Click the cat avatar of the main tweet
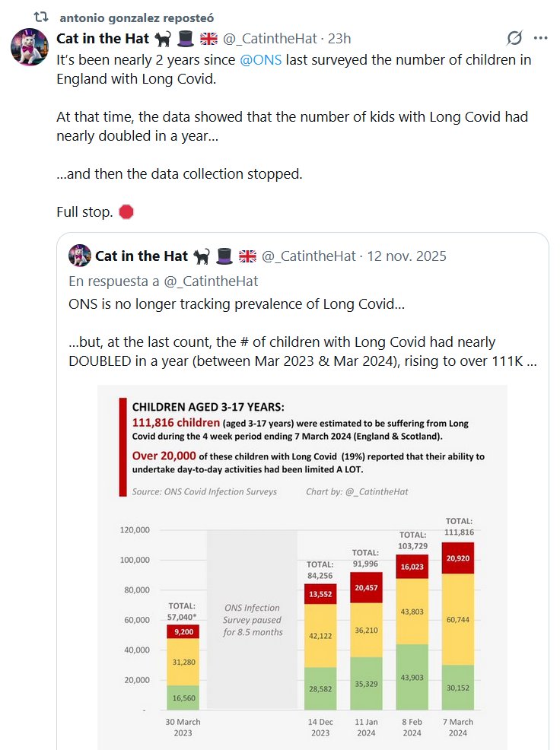 (30, 48)
